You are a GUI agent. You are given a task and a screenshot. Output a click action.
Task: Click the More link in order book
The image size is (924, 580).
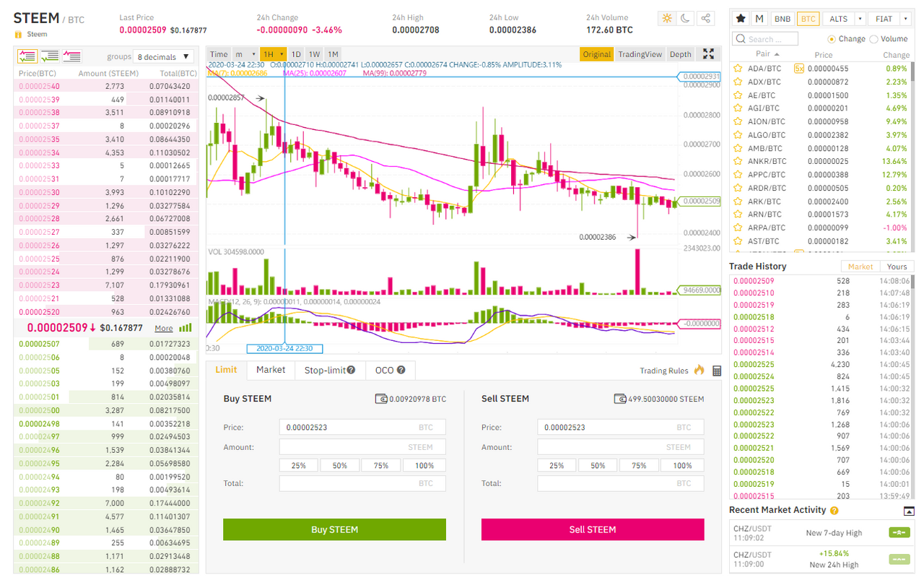(164, 328)
